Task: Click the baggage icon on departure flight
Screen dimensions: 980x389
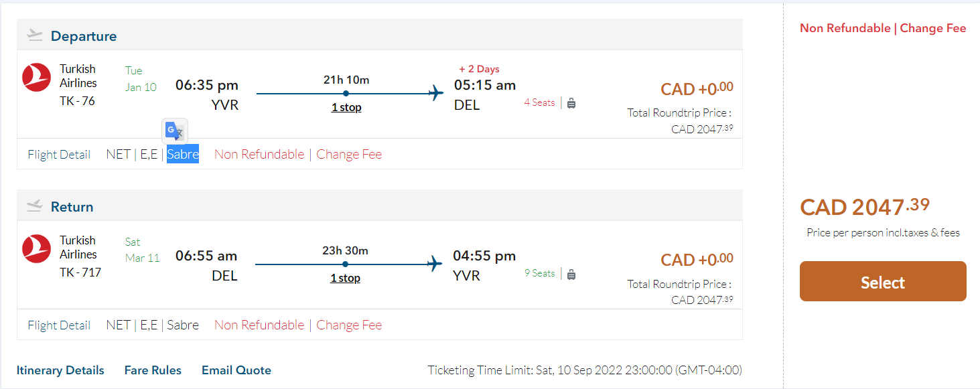Action: (571, 103)
